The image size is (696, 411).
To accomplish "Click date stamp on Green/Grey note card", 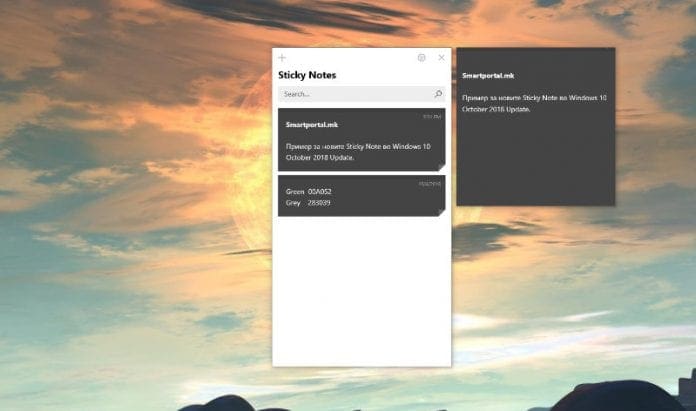I will [431, 183].
